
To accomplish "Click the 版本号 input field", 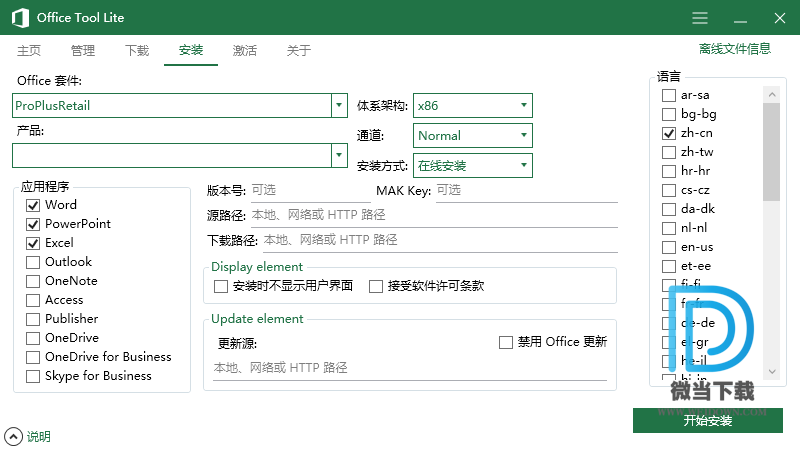I will pos(311,191).
